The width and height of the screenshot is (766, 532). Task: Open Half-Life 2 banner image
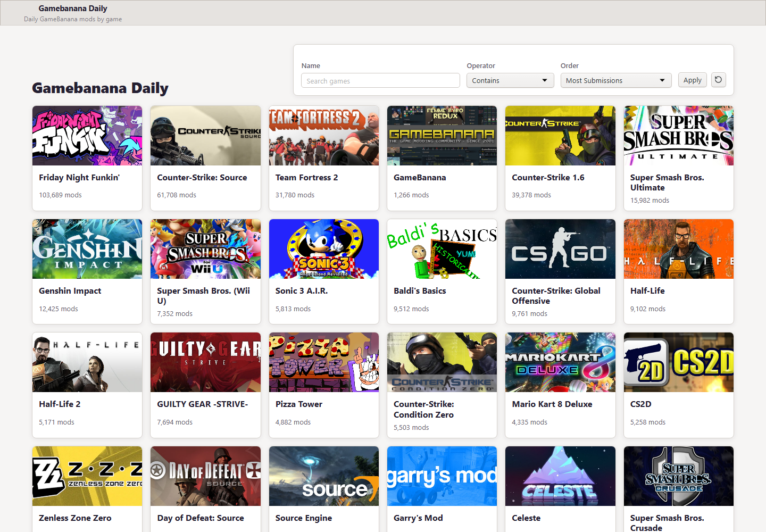click(x=87, y=362)
